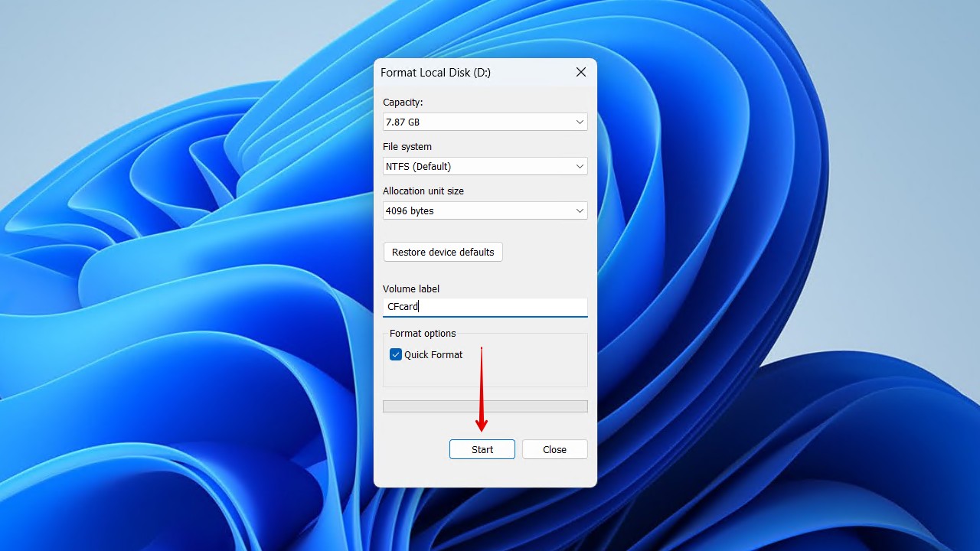
Task: Click the File system chevron arrow
Action: 580,166
